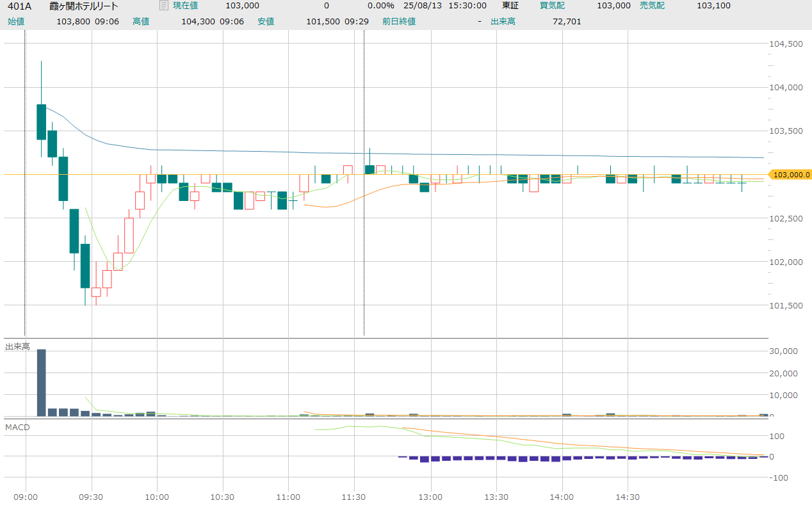Screen dimensions: 812x505
Task: Click the 安値 low price label
Action: (x=266, y=21)
